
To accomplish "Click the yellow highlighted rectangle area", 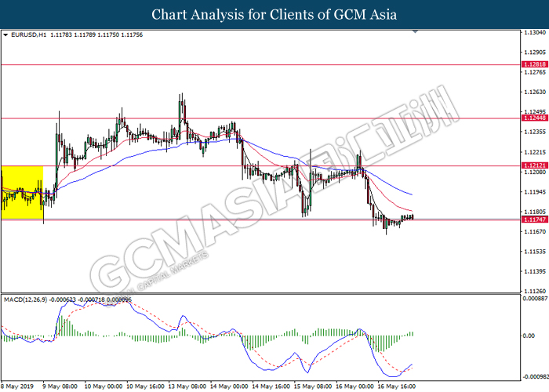I will pyautogui.click(x=22, y=193).
